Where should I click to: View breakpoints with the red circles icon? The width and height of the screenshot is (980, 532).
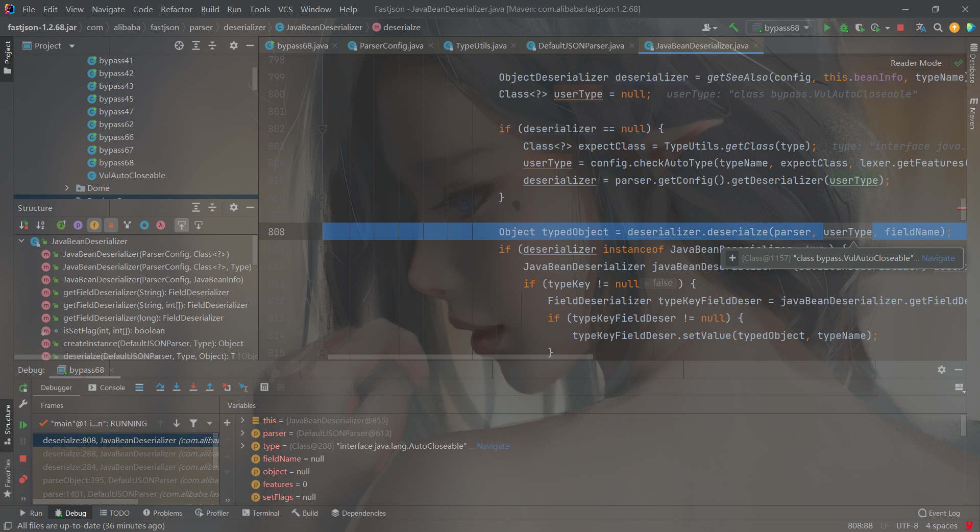(x=23, y=479)
